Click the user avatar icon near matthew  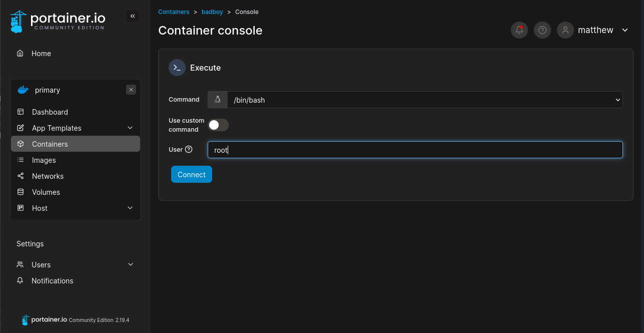(x=565, y=30)
